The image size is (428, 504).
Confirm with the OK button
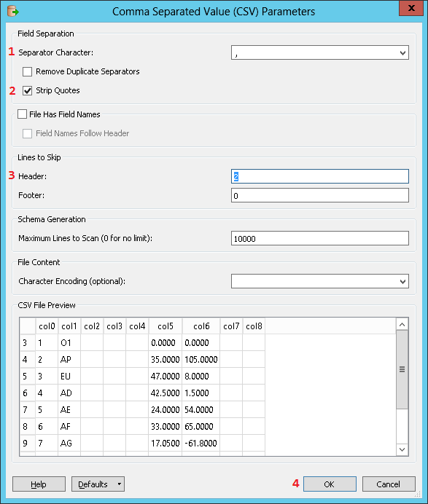click(330, 484)
